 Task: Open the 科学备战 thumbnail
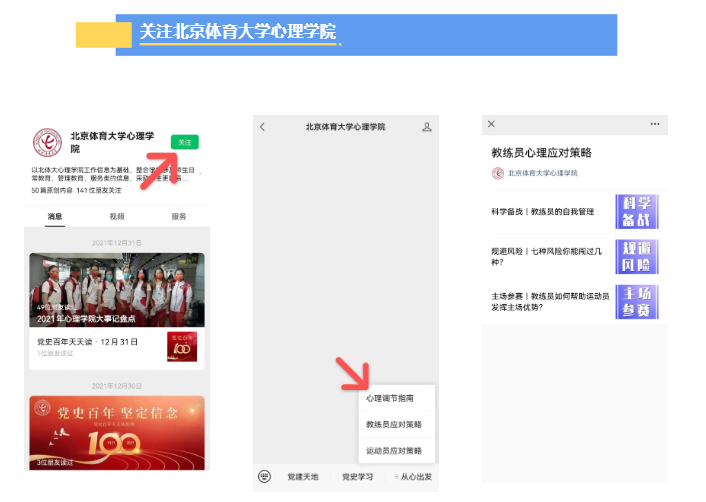[637, 212]
